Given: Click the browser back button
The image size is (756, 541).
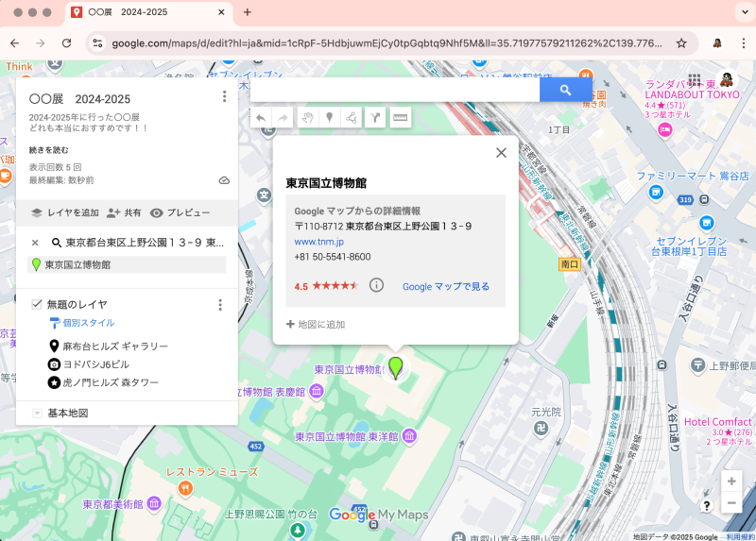Looking at the screenshot, I should tap(14, 42).
